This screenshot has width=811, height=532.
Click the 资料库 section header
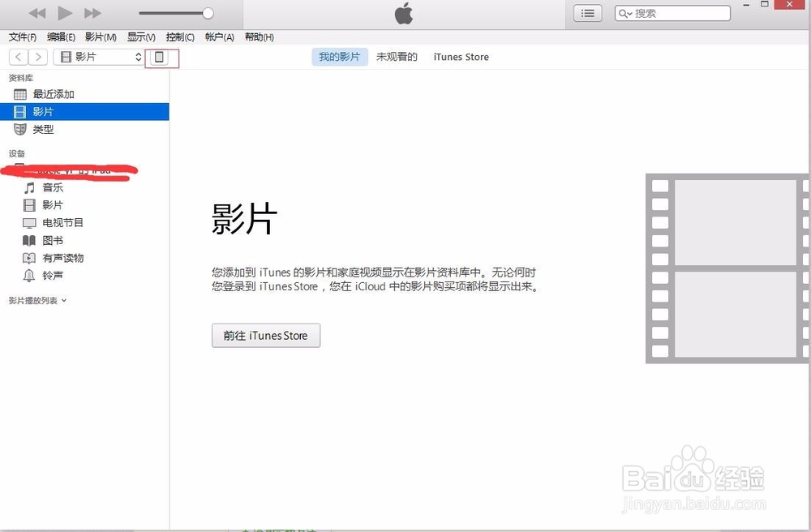(21, 78)
